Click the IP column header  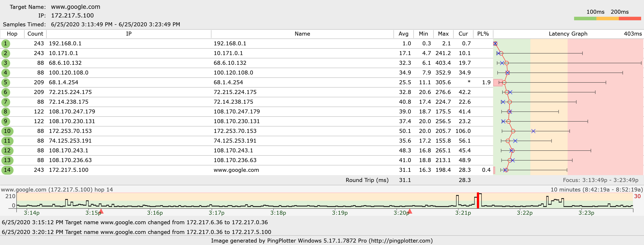click(129, 34)
